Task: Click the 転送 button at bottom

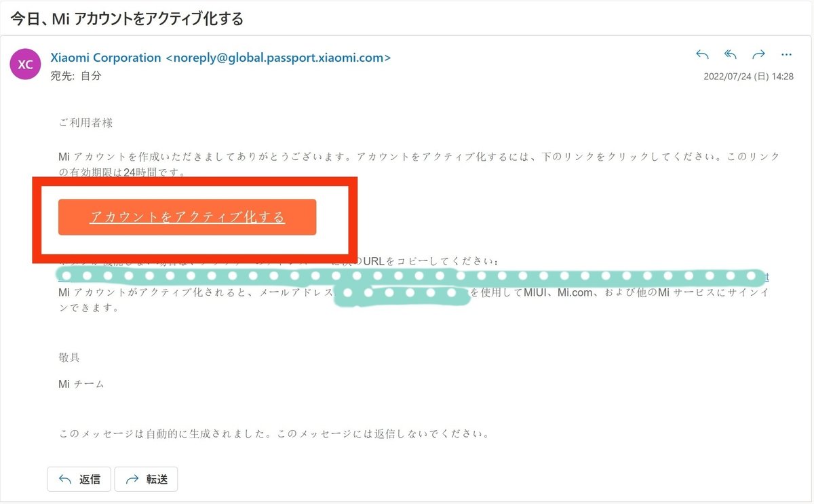Action: coord(146,479)
